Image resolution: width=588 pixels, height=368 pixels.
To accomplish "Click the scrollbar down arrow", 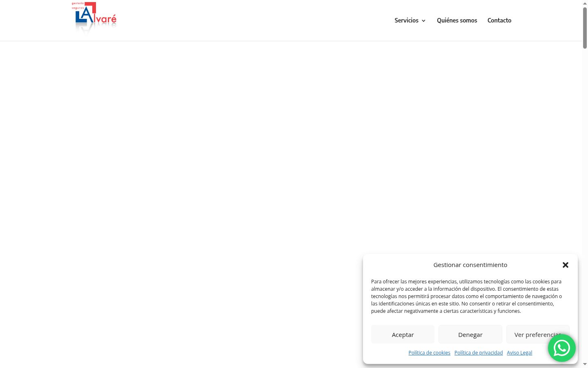I will [x=585, y=364].
